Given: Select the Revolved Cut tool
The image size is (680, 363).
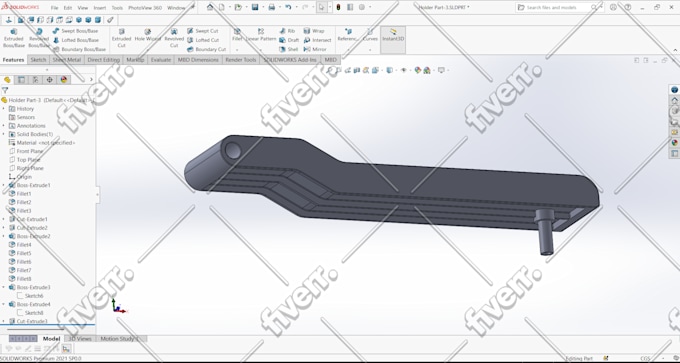Looking at the screenshot, I should coord(174,38).
